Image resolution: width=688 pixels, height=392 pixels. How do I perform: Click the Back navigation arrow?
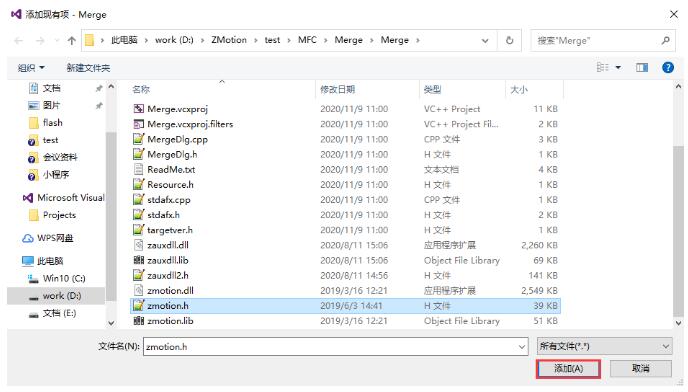(18, 41)
